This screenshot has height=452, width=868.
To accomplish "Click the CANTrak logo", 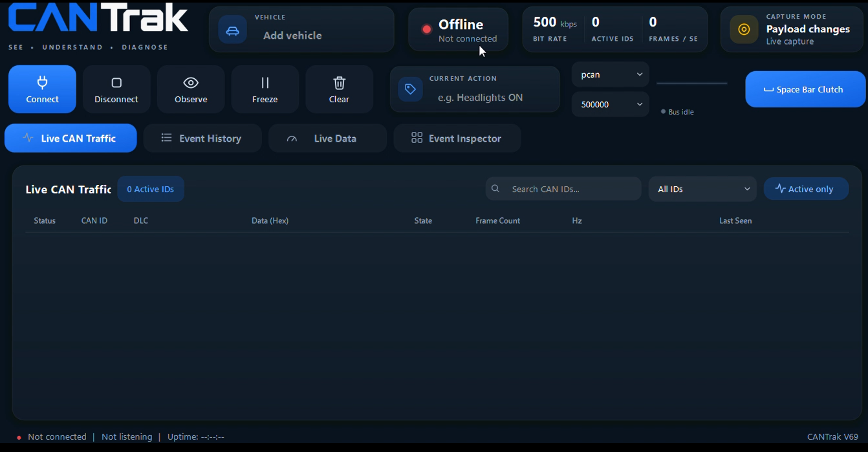I will (98, 17).
